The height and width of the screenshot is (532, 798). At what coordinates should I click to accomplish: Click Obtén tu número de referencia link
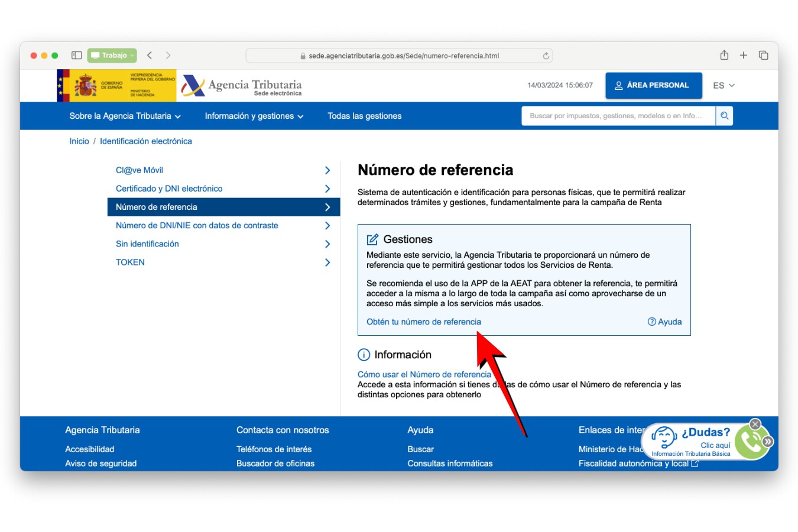coord(424,322)
